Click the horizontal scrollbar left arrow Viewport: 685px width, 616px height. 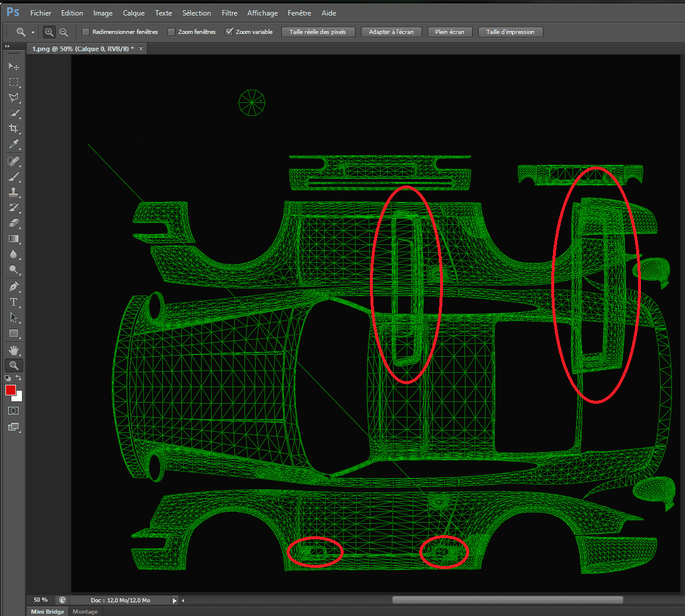tap(183, 601)
